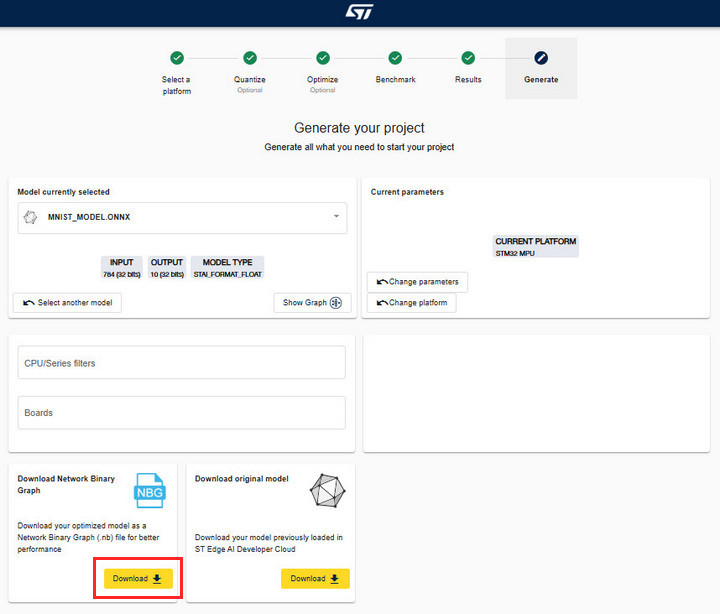
Task: Download the original model
Action: tap(315, 579)
